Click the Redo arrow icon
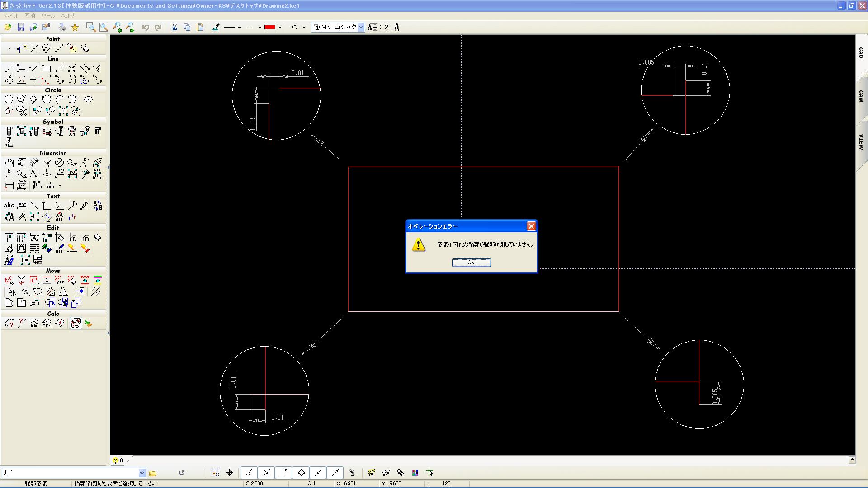 click(x=158, y=28)
